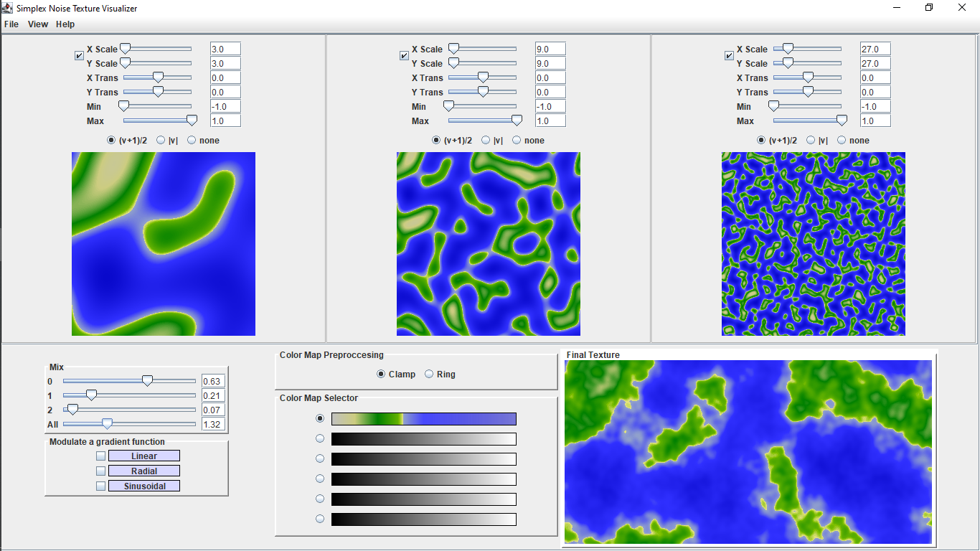Click the Radial gradient button

(x=144, y=471)
